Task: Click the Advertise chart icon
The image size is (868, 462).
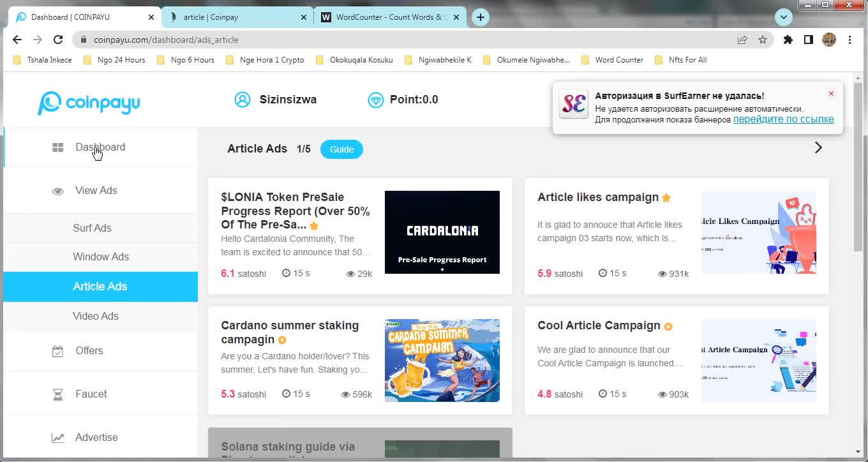Action: point(58,438)
